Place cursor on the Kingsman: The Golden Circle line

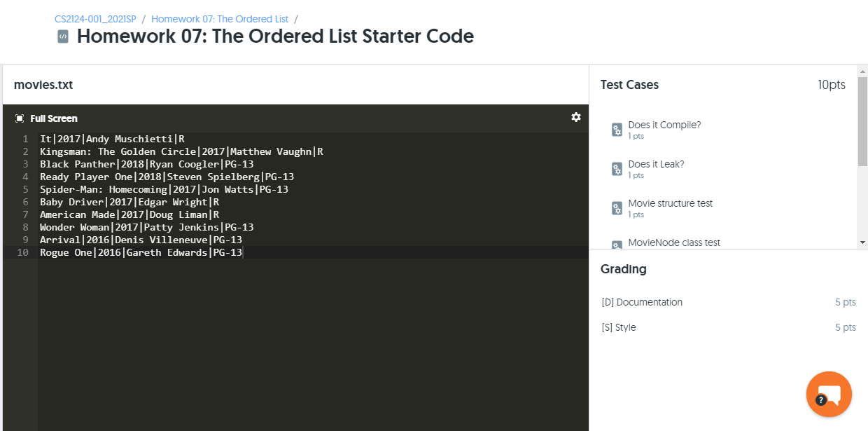(x=181, y=151)
